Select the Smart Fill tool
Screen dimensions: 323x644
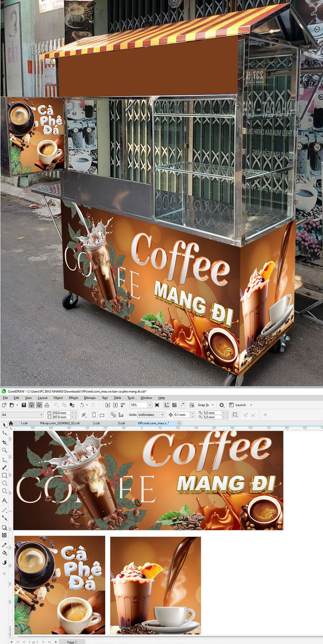(4, 562)
